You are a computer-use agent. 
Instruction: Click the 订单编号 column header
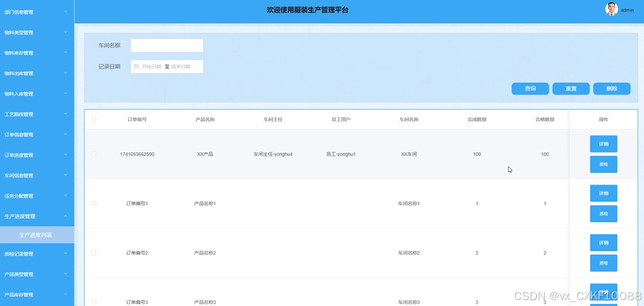(137, 119)
